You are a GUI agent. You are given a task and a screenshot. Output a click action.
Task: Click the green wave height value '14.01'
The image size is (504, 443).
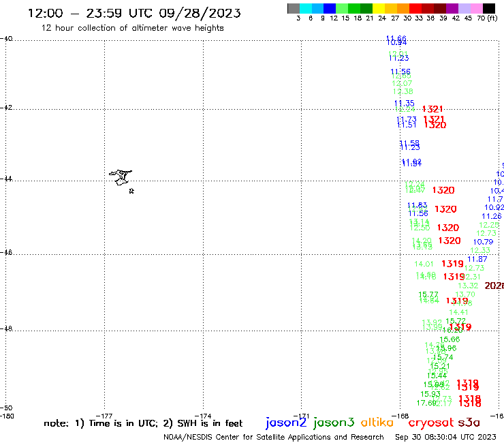coord(424,264)
